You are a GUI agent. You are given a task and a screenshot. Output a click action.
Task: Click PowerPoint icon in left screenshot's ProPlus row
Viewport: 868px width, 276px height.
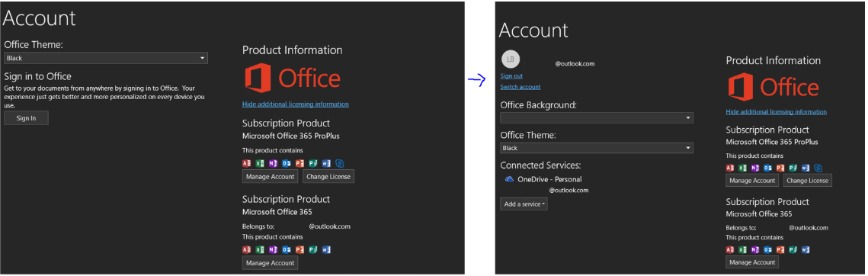pyautogui.click(x=300, y=163)
